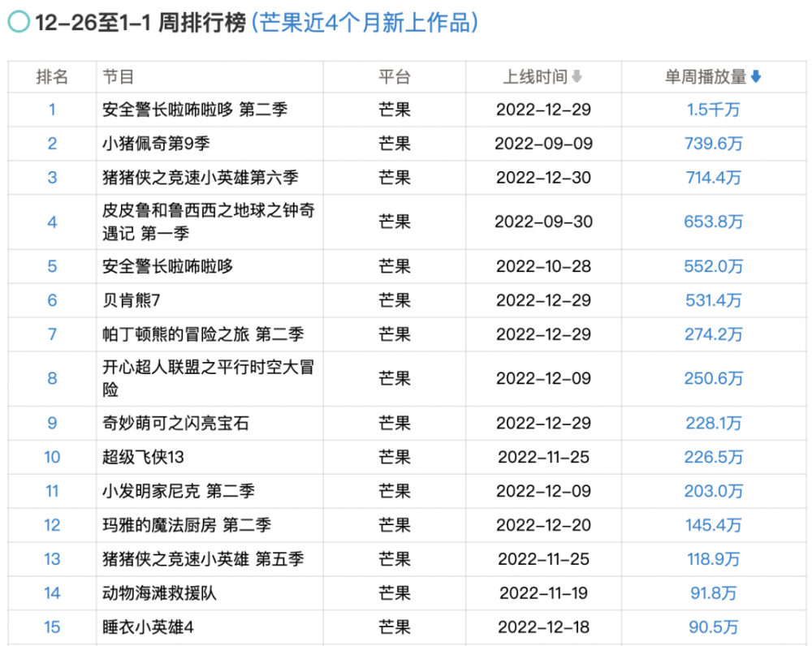Click the 90.5万 play count
Image resolution: width=812 pixels, height=646 pixels.
[x=714, y=627]
